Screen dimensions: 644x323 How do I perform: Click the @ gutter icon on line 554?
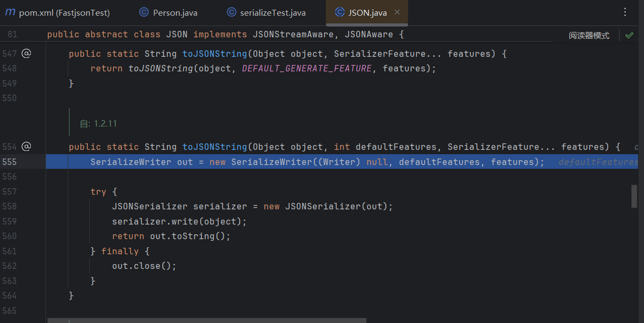click(x=26, y=147)
